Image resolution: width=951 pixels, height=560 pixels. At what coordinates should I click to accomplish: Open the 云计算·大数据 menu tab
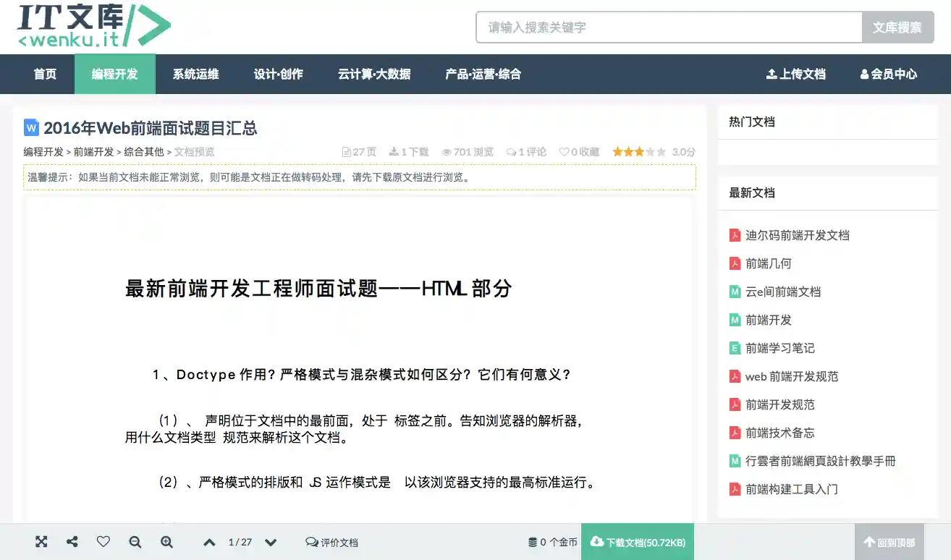click(373, 74)
